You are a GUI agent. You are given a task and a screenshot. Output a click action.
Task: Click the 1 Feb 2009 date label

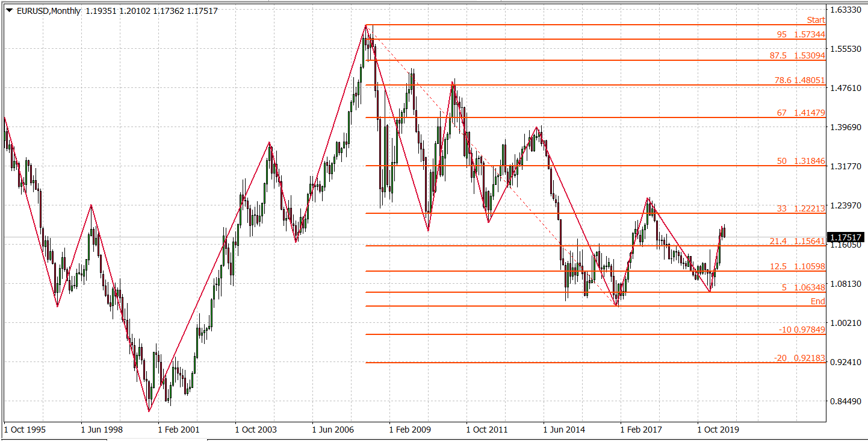tap(410, 430)
